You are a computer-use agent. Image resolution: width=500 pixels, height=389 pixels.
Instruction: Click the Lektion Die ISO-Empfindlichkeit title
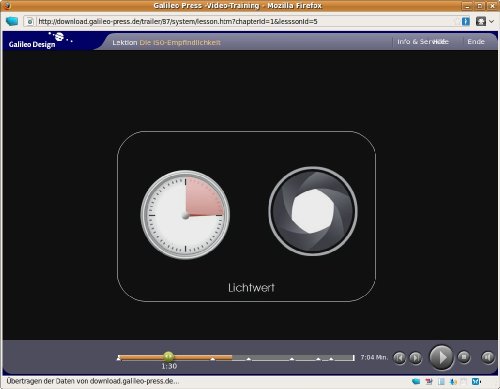pyautogui.click(x=166, y=43)
